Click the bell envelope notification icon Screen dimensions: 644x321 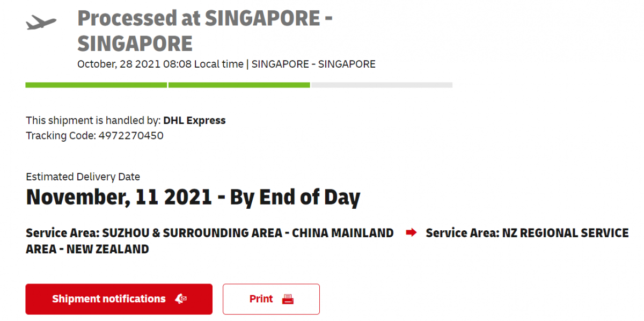181,299
